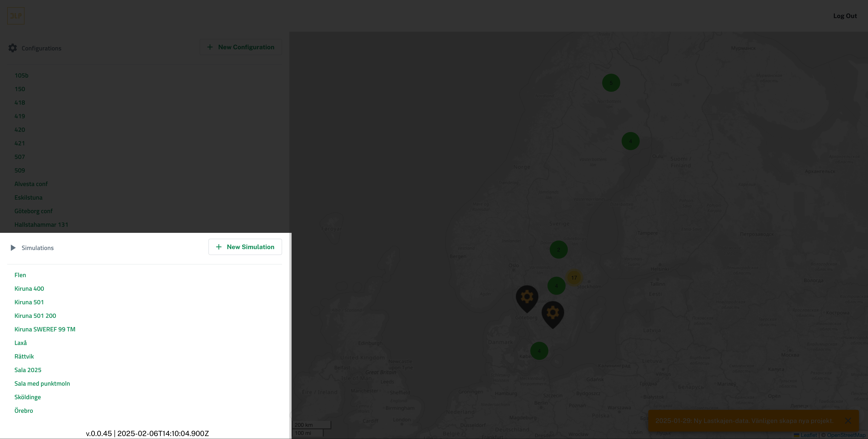Click the Configurations gear icon
Viewport: 868px width, 439px height.
[x=12, y=48]
